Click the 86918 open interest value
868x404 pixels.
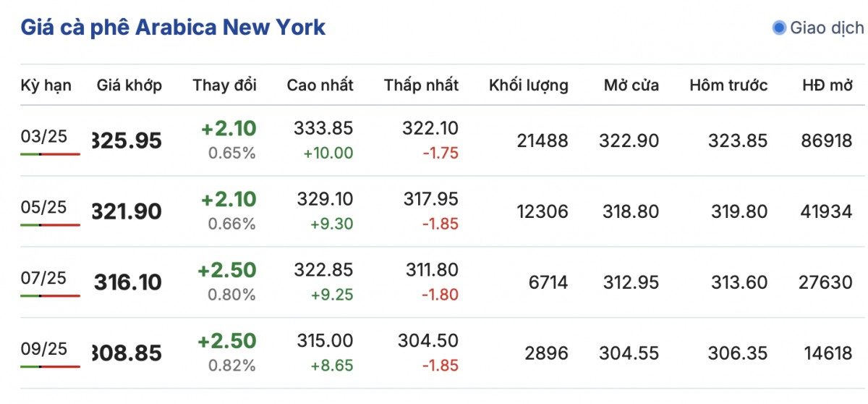pos(827,140)
